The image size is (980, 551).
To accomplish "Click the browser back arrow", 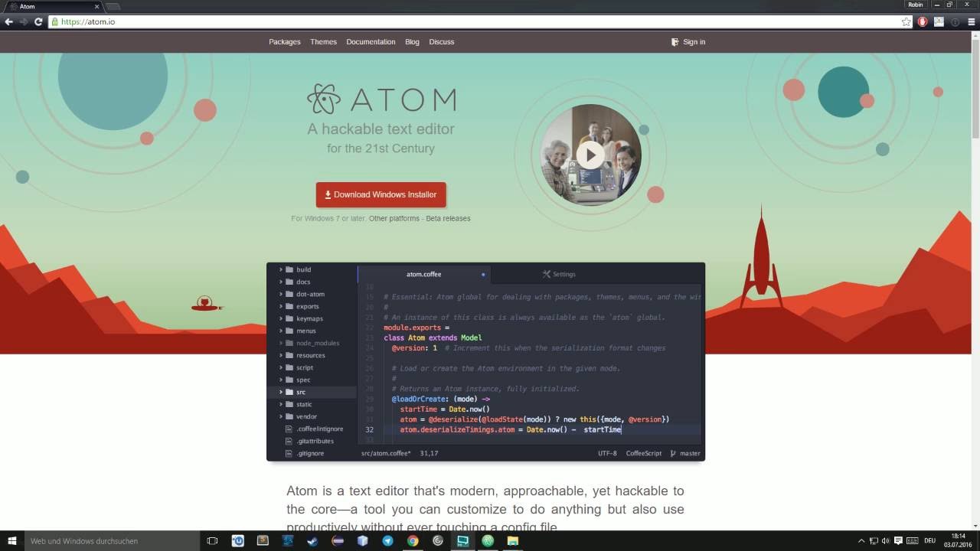I will coord(9,22).
